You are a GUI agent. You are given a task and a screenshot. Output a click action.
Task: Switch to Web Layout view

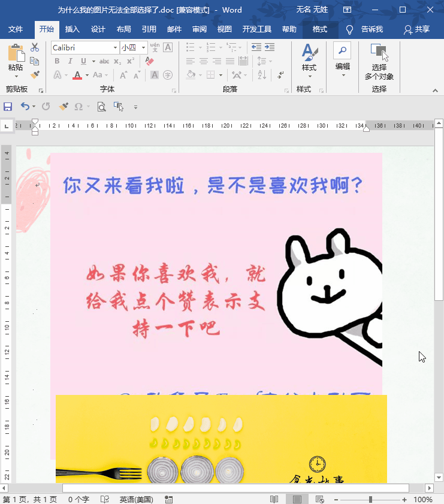[x=319, y=499]
